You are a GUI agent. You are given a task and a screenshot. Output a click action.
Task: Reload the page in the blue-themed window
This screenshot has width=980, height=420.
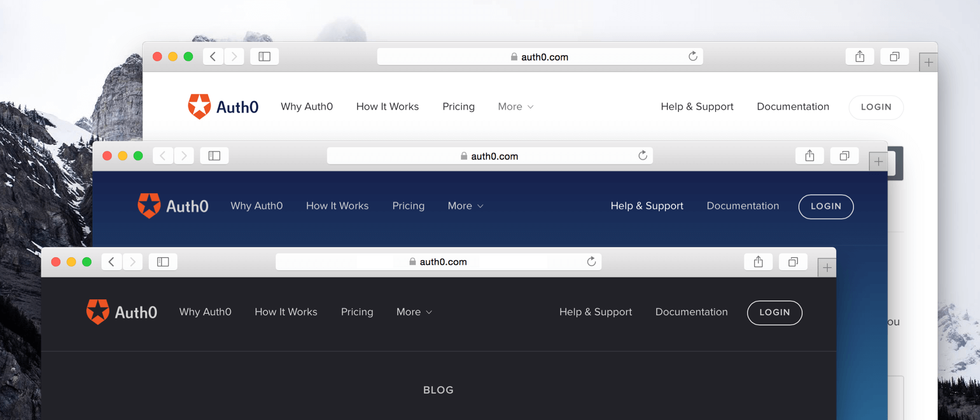(x=642, y=156)
